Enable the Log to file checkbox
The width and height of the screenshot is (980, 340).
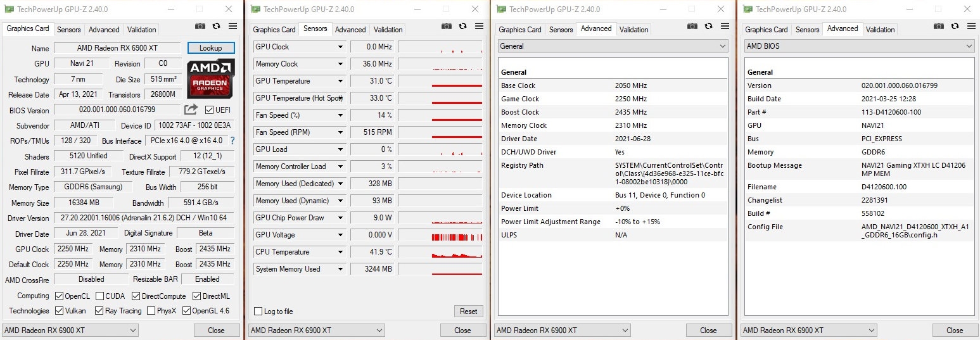[258, 312]
